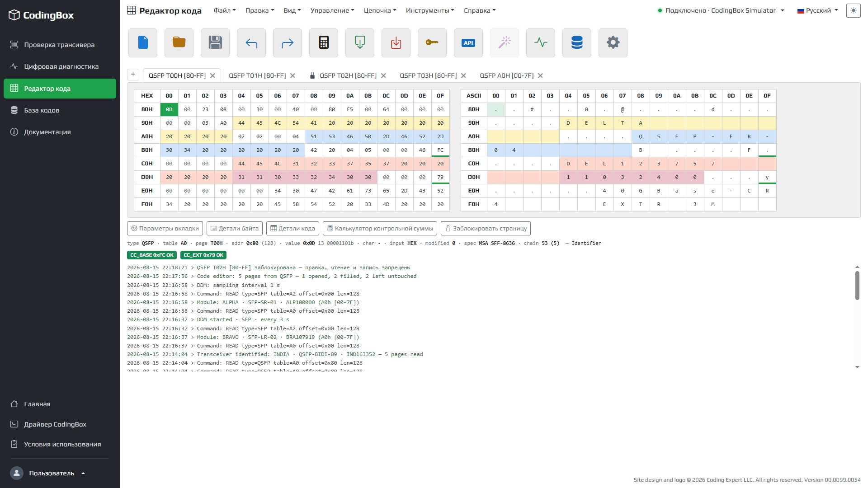Select hex cell 79 in row D0H
The image size is (868, 488).
[x=440, y=177]
